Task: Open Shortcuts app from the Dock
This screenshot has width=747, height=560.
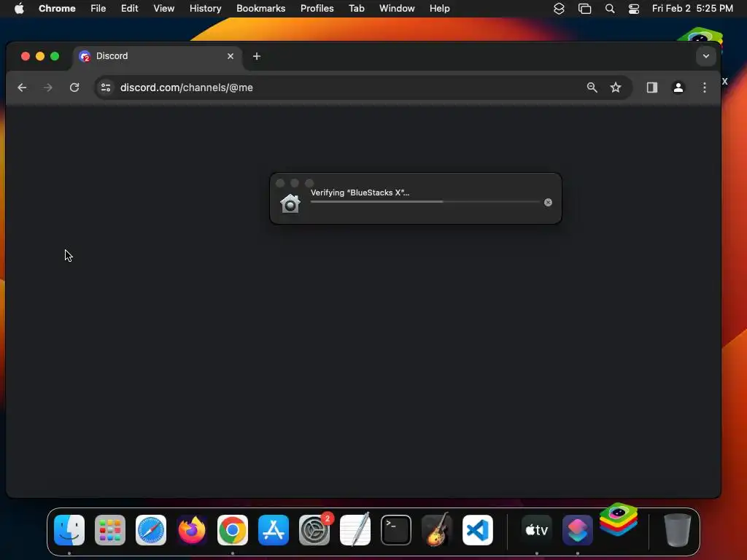Action: tap(578, 530)
